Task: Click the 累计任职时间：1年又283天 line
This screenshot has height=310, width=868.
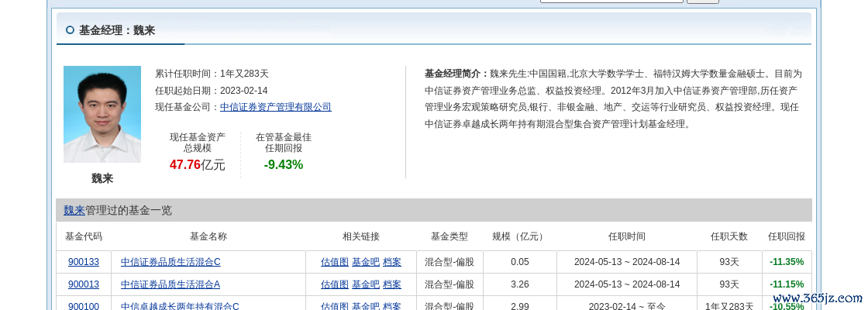Action: [212, 73]
